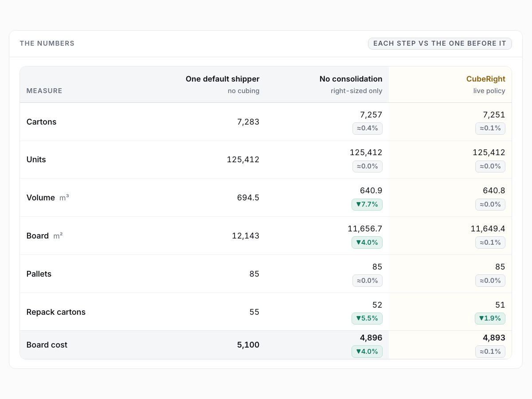This screenshot has height=399, width=532.
Task: Click the Cartons value 7,283
Action: [x=248, y=122]
